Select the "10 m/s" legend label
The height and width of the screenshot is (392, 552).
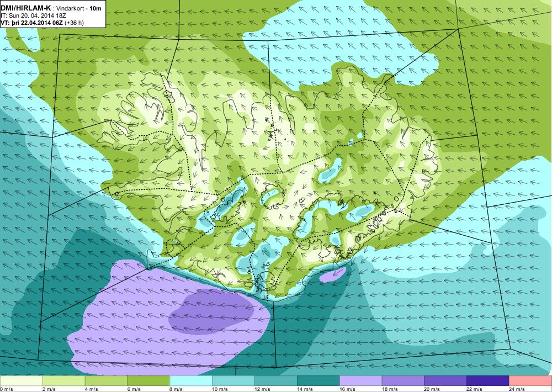click(220, 389)
